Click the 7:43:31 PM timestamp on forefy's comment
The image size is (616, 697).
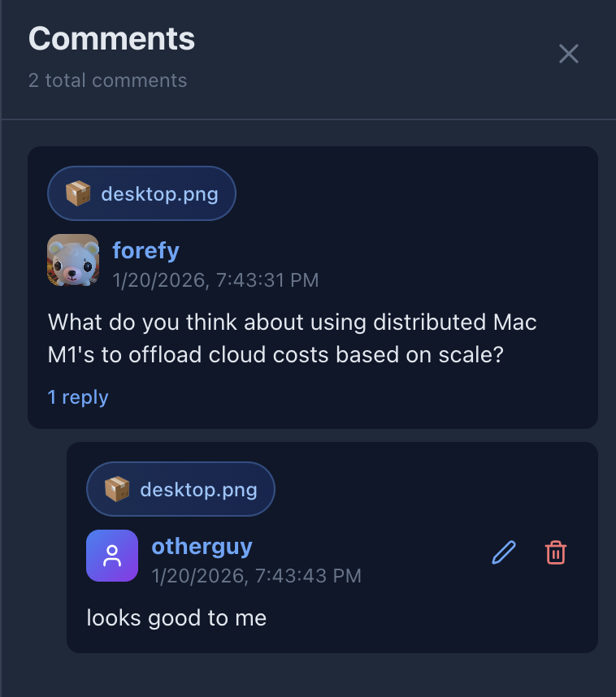(x=267, y=280)
